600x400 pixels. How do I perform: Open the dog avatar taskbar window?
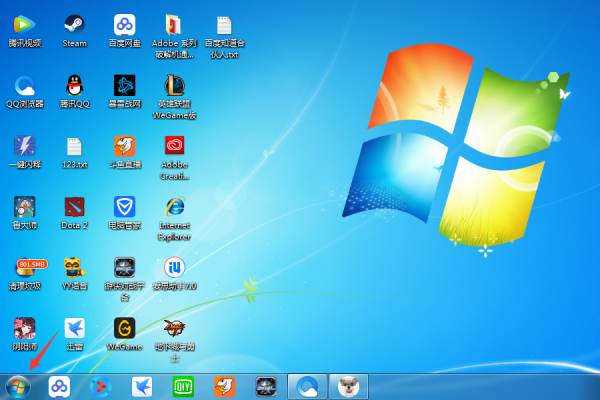pos(349,387)
